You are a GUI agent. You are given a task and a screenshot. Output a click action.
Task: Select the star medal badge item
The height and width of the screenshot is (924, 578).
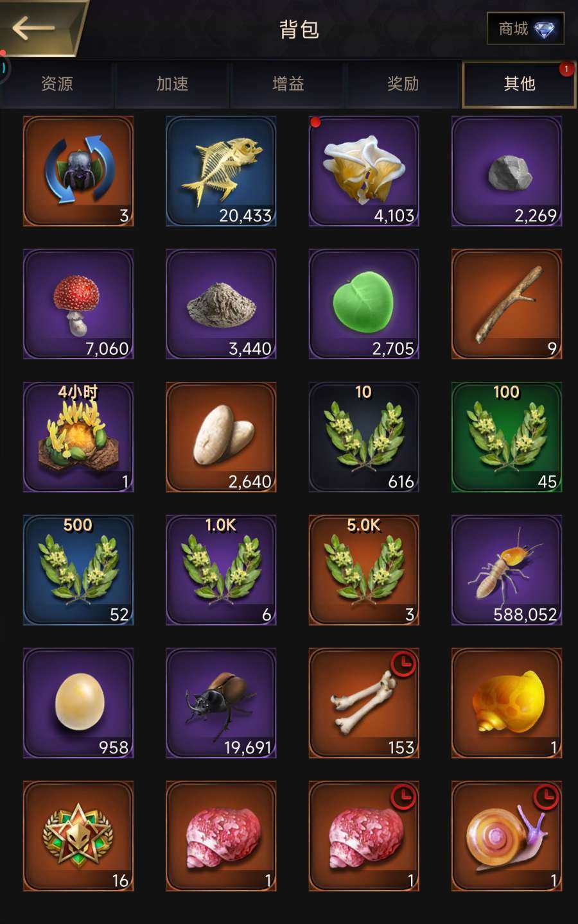[x=78, y=836]
